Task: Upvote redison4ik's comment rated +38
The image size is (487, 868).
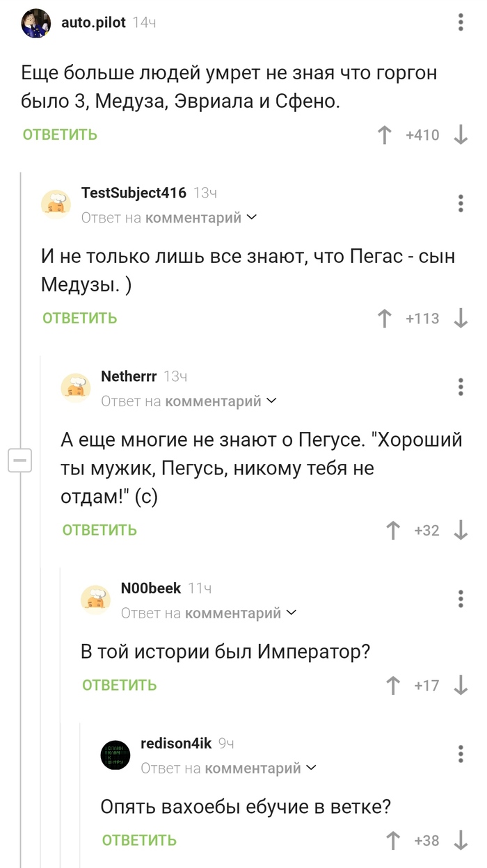Action: tap(394, 840)
